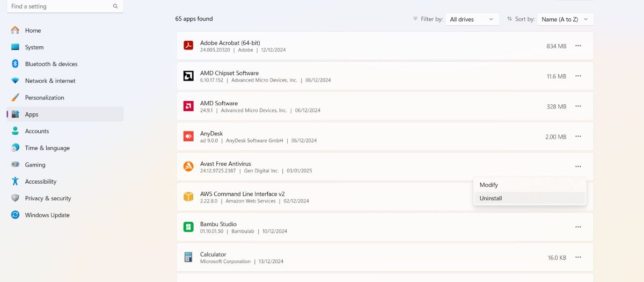Open Time & language settings

65,148
